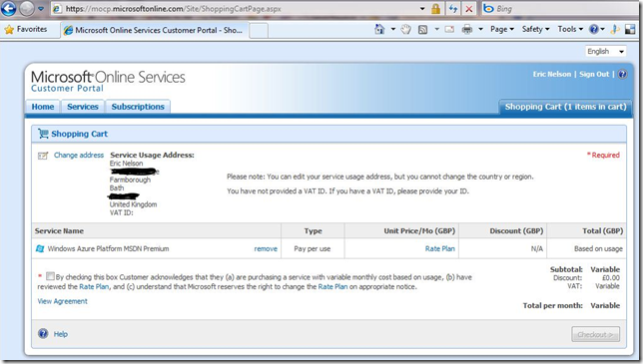
Task: Expand the Print dropdown arrow
Action: point(480,29)
